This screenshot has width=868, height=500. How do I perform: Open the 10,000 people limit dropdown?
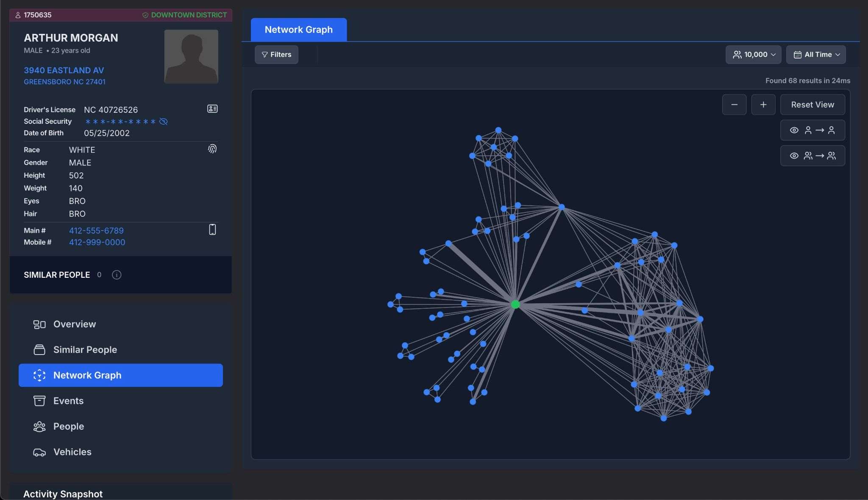point(753,55)
